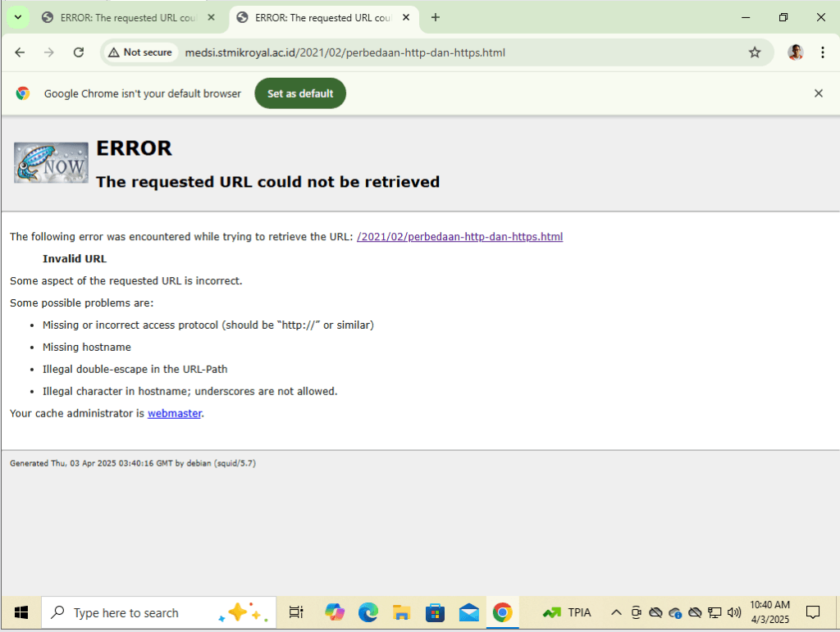Launch Microsoft Store from the taskbar
The height and width of the screenshot is (632, 840).
435,612
